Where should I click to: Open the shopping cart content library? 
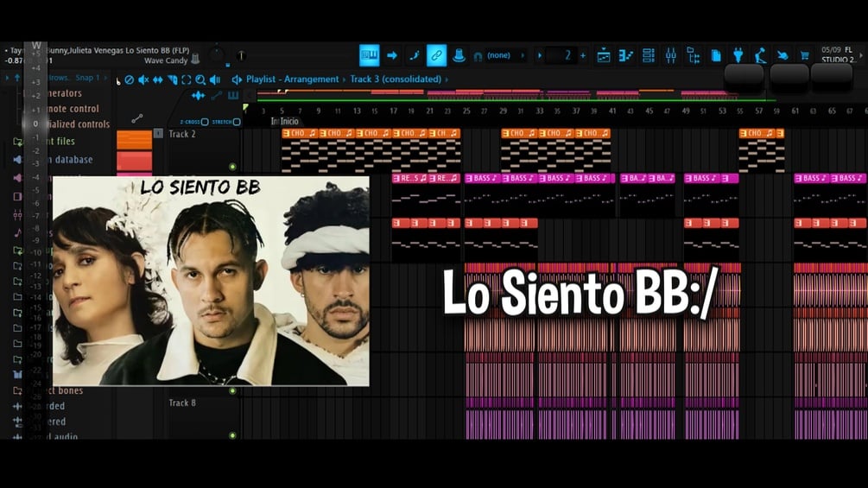point(804,55)
